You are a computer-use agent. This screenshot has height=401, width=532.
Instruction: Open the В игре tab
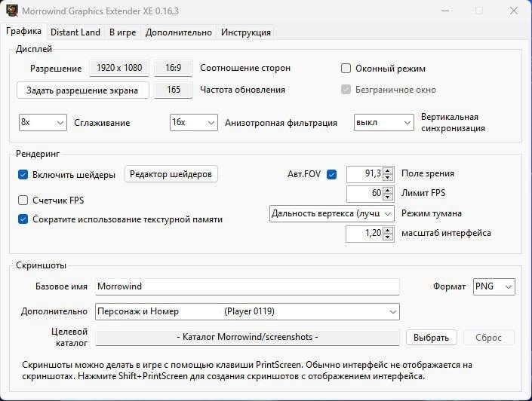[122, 32]
